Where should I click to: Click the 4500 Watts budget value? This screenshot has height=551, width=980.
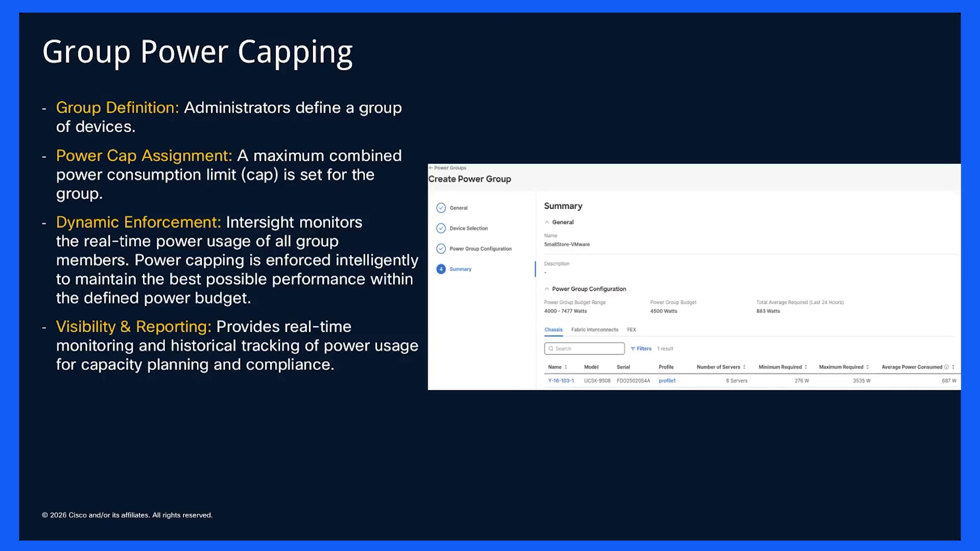click(664, 311)
